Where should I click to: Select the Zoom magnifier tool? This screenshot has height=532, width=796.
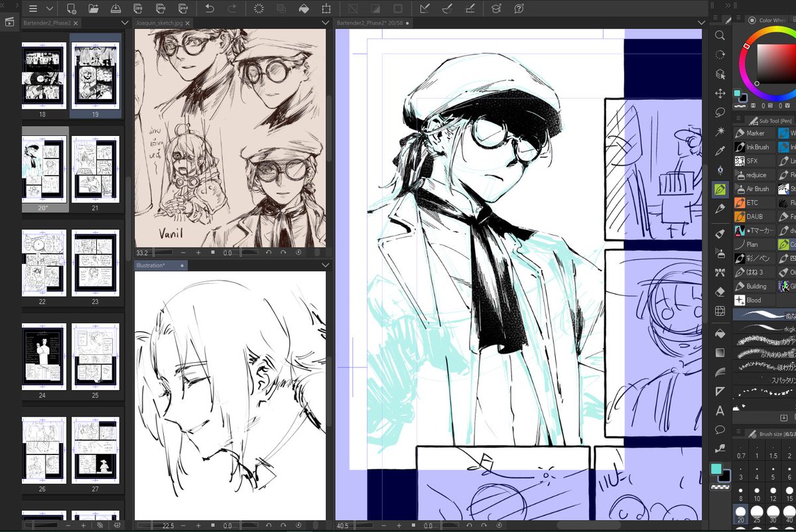click(x=720, y=35)
